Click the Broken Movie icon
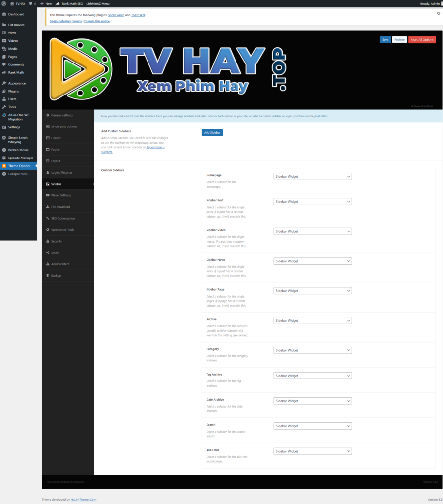 coord(4,150)
